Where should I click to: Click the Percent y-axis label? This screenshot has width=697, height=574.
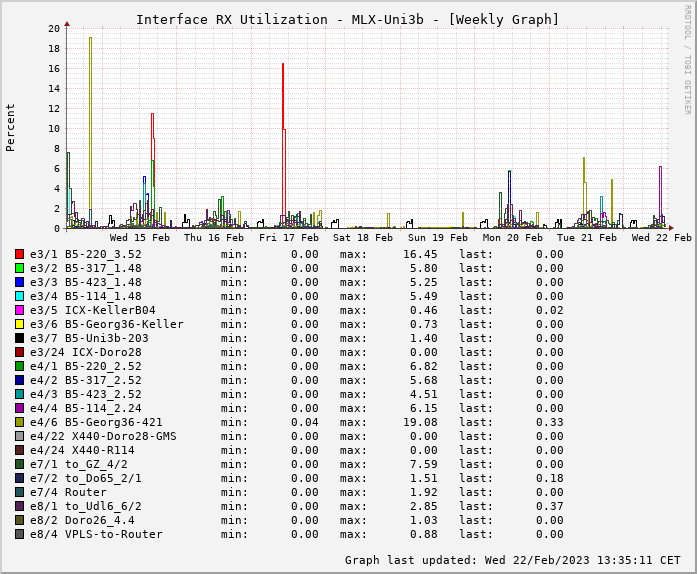(11, 127)
